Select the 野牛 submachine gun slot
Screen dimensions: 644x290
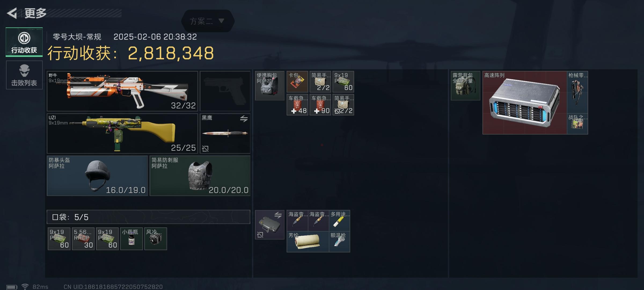(122, 91)
